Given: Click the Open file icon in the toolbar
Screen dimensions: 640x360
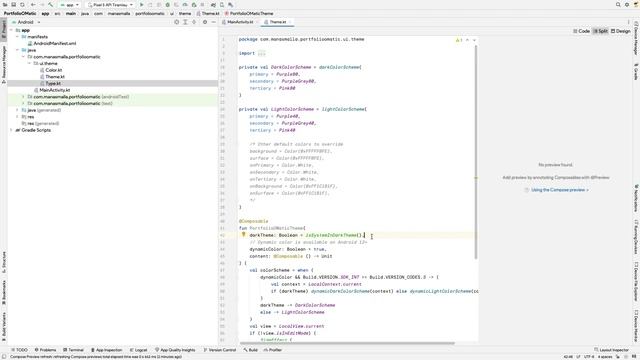Looking at the screenshot, I should point(4,4).
